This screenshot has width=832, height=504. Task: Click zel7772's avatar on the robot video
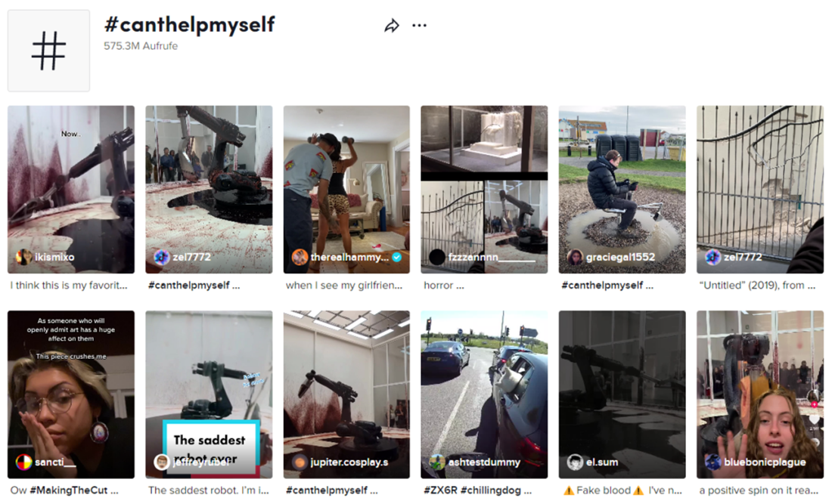coord(161,257)
